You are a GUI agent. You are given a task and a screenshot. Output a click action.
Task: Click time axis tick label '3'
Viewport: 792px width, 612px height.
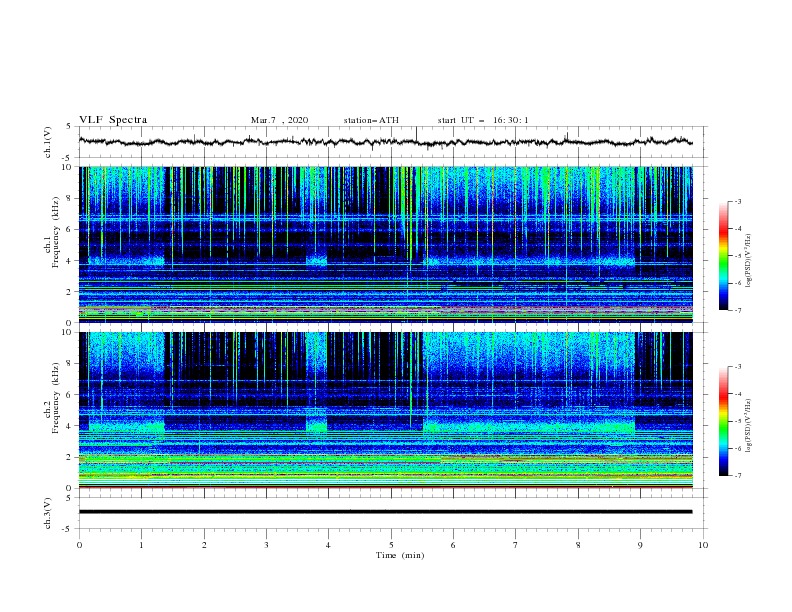[266, 545]
